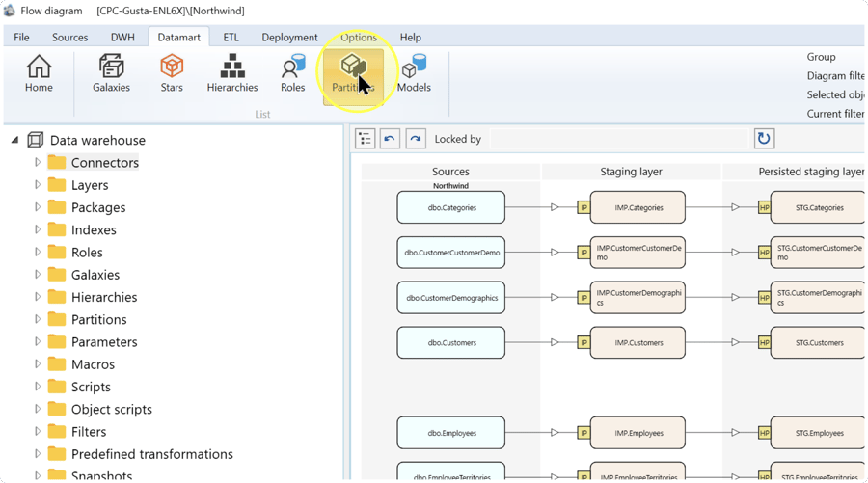The height and width of the screenshot is (483, 868).
Task: Click the HP badge on STG.CustomerCustomerDemo
Action: [x=764, y=253]
